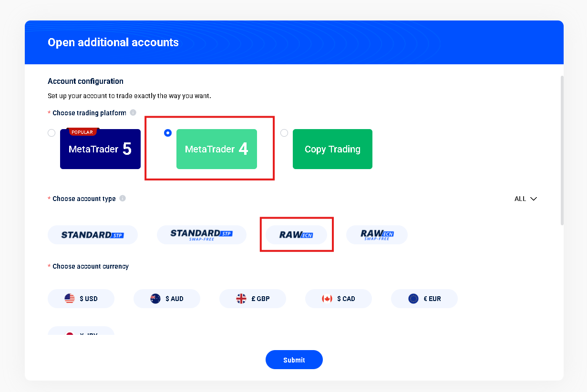The image size is (587, 392).
Task: Click the EU flag icon for EUR
Action: tap(413, 299)
